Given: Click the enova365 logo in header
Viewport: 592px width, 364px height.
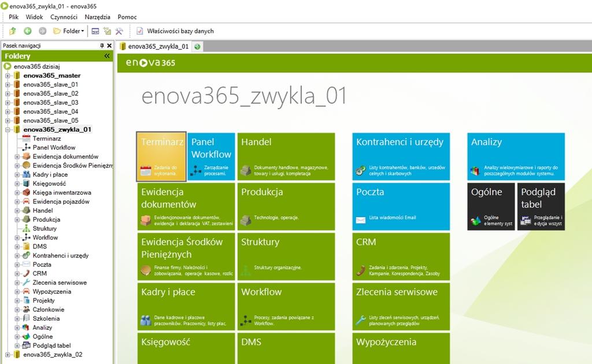Looking at the screenshot, I should 151,62.
